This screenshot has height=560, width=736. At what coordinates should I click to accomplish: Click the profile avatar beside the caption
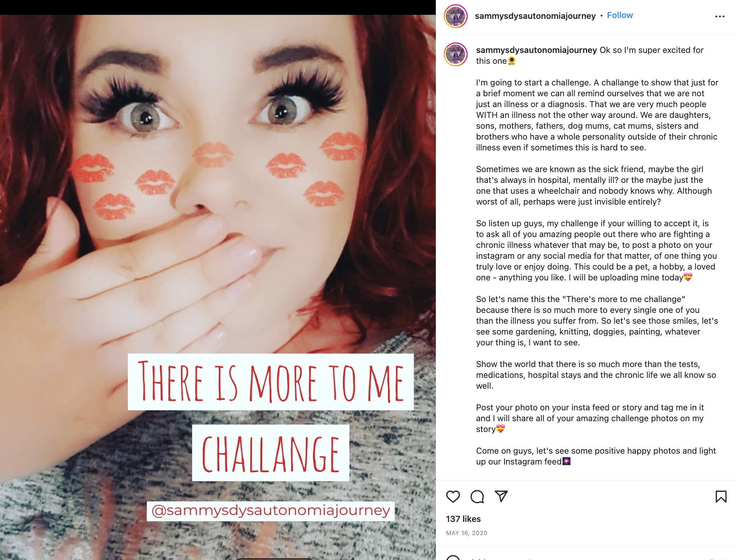(x=455, y=54)
